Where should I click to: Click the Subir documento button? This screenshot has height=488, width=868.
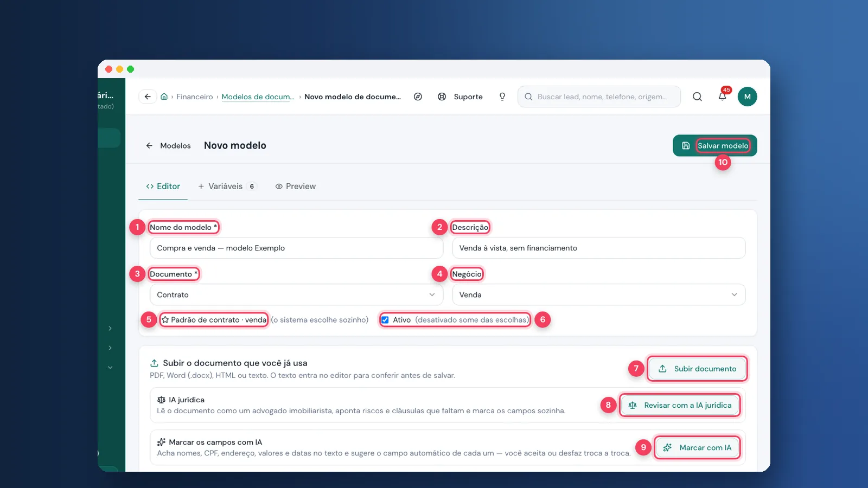pyautogui.click(x=697, y=369)
